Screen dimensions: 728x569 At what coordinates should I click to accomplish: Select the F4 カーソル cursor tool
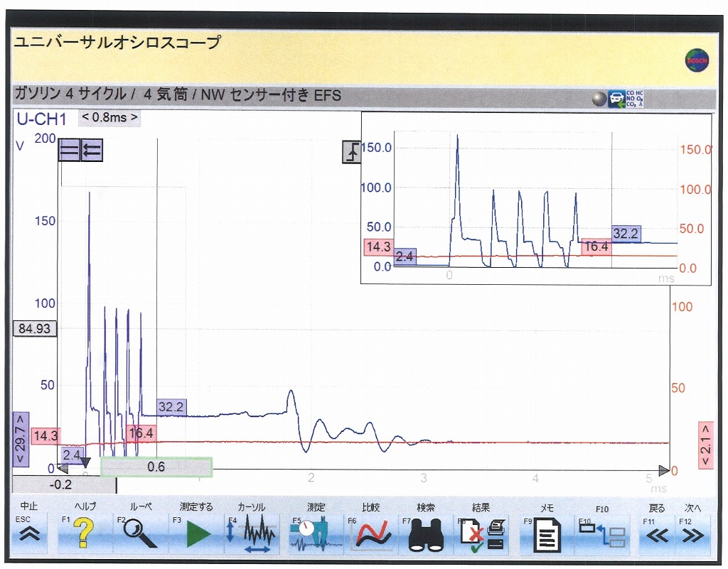tap(252, 533)
